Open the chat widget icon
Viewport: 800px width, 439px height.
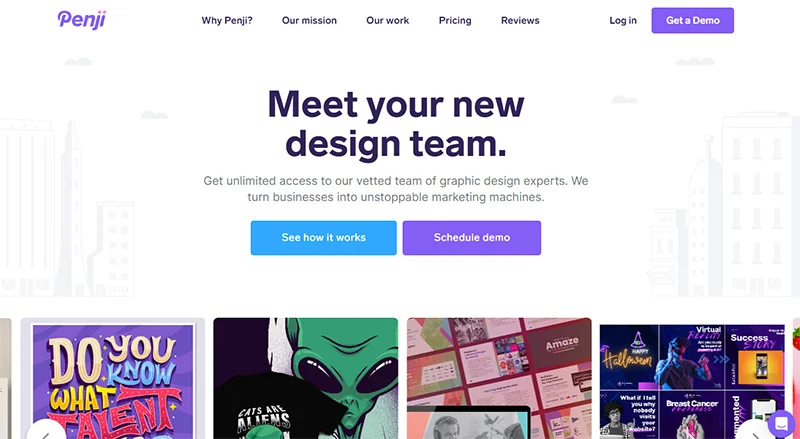[x=781, y=424]
